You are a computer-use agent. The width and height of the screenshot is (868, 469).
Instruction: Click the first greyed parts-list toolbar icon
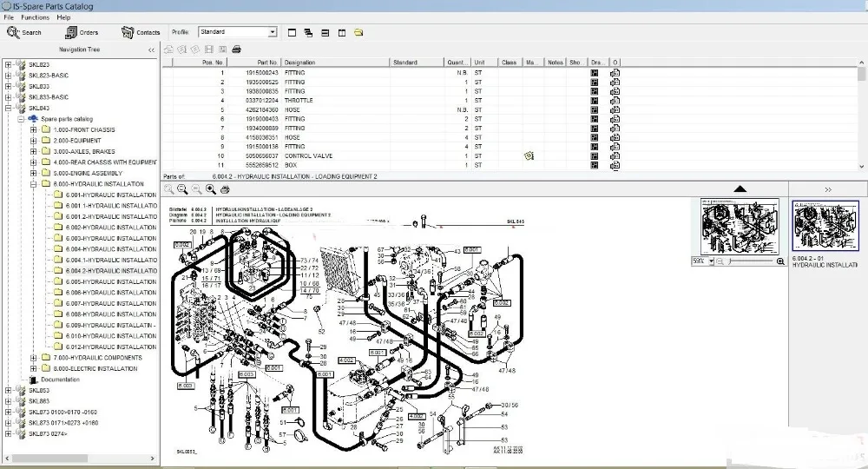168,50
